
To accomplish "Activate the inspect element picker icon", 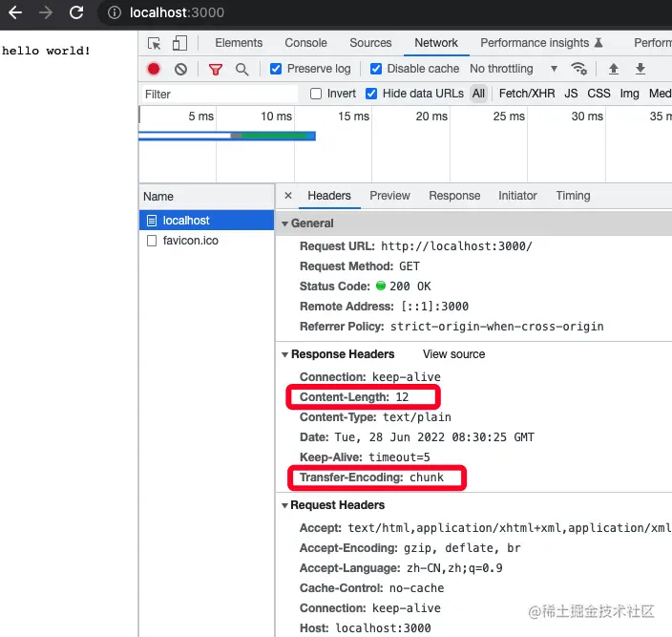I will (155, 43).
